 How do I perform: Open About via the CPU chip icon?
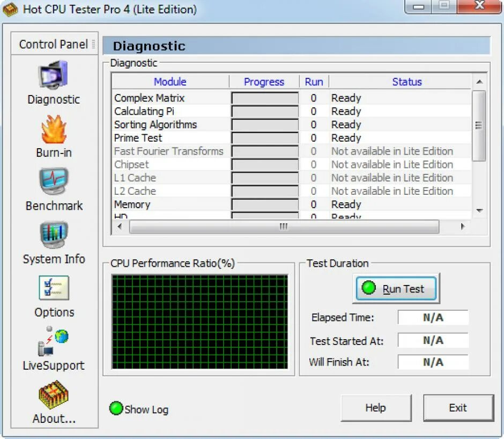click(54, 395)
